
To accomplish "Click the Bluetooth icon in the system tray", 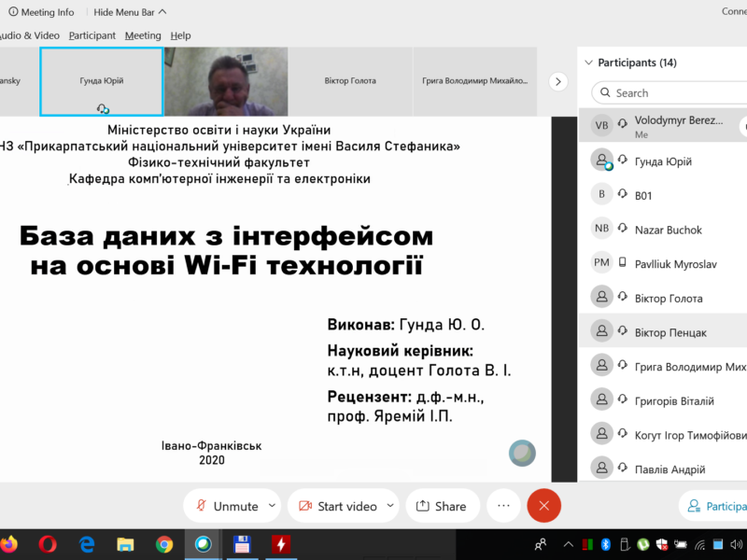I will click(605, 543).
